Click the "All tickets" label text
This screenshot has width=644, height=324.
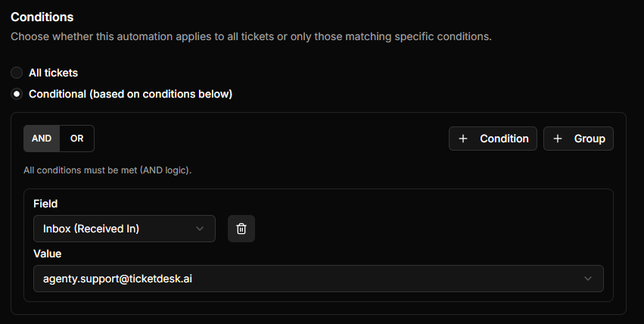pos(53,73)
